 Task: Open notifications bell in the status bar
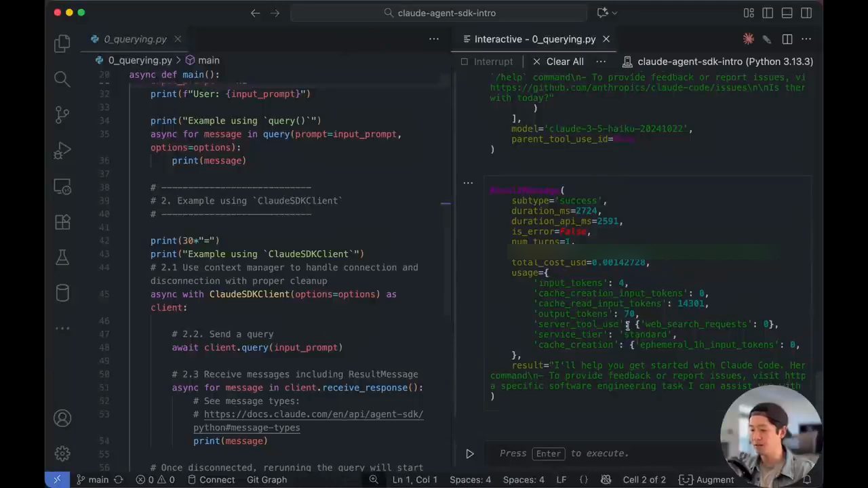pyautogui.click(x=807, y=480)
